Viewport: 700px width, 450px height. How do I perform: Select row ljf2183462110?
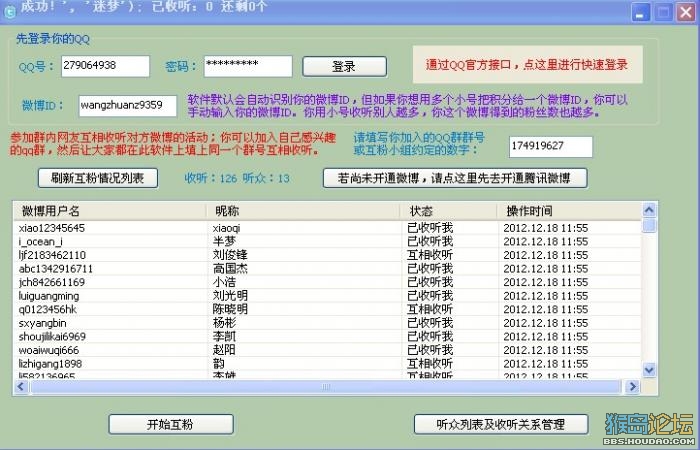point(327,255)
